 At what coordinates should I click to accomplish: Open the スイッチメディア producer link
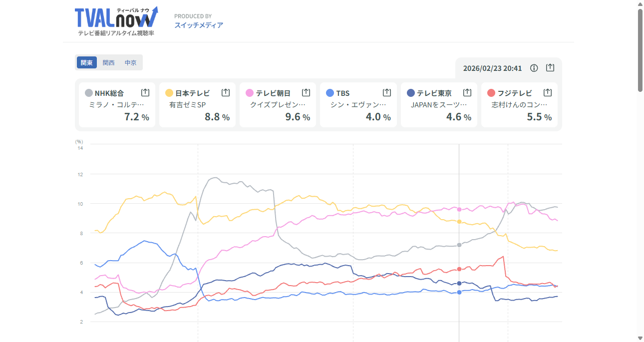199,25
